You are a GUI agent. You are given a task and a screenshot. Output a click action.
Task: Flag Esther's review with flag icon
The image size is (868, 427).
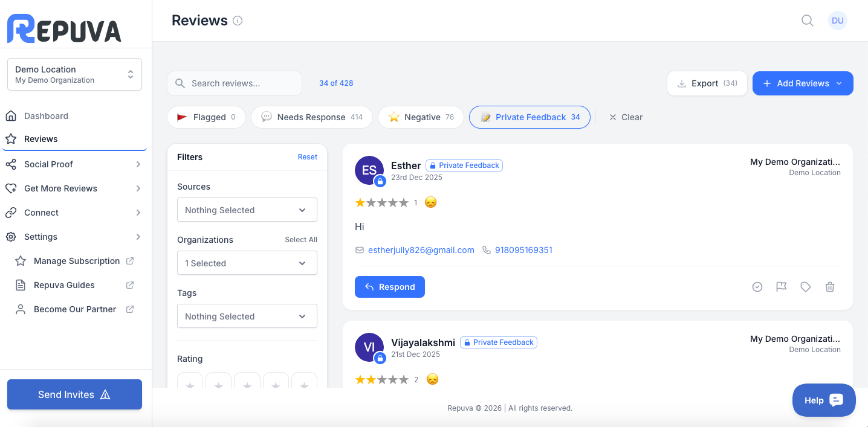click(x=782, y=287)
